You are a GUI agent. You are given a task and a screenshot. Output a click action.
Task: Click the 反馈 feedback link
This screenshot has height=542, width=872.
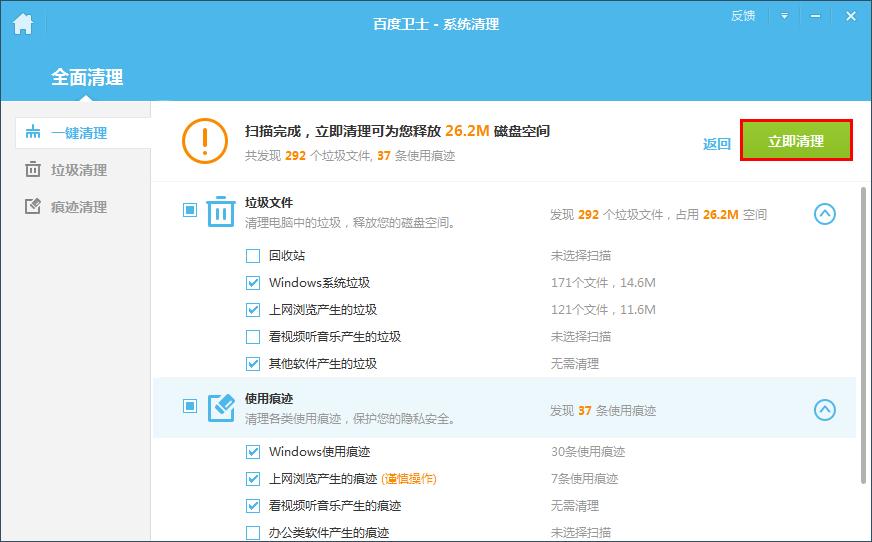(743, 16)
